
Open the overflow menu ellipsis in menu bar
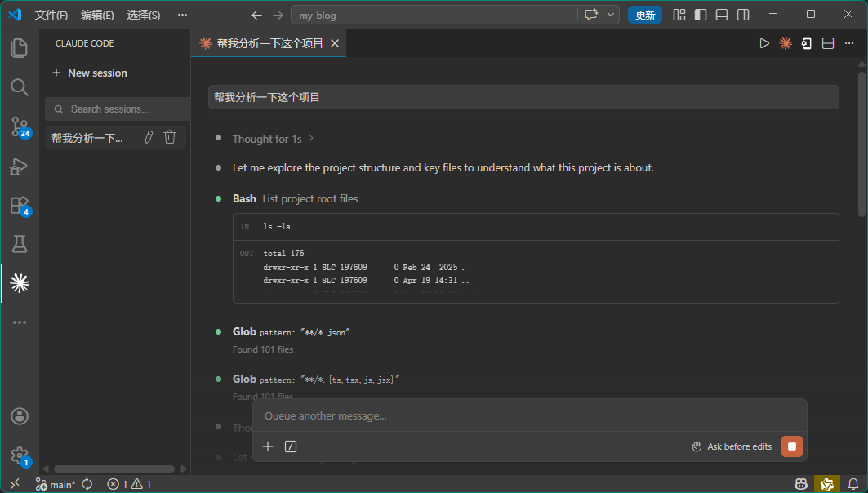(x=182, y=15)
